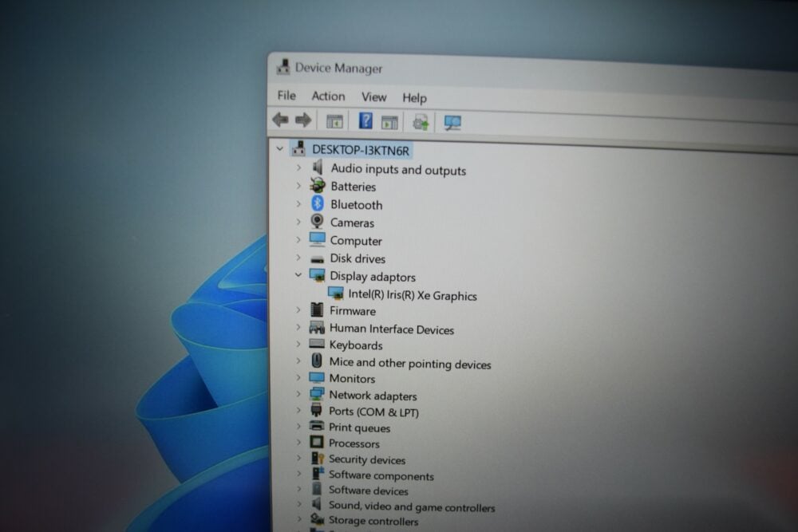Click the Software components icon
798x532 pixels.
click(x=318, y=474)
